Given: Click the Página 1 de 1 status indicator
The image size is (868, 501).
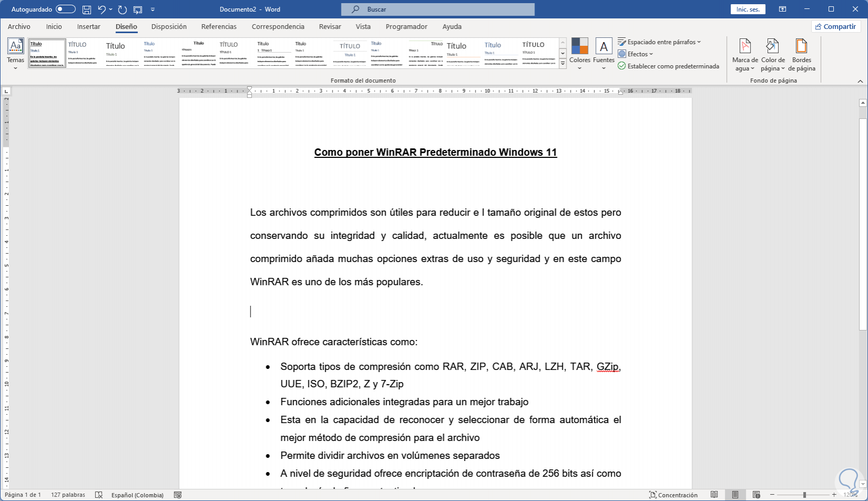Looking at the screenshot, I should click(x=23, y=495).
